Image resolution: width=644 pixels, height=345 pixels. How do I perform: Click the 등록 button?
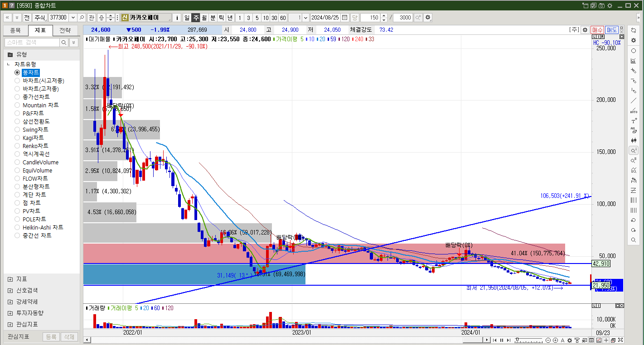(51, 337)
